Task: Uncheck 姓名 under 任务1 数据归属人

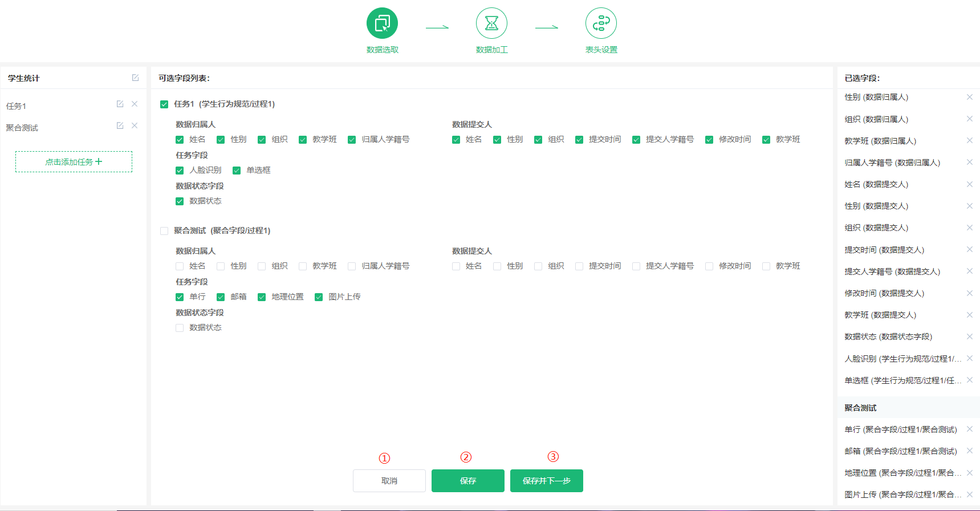Action: tap(180, 140)
